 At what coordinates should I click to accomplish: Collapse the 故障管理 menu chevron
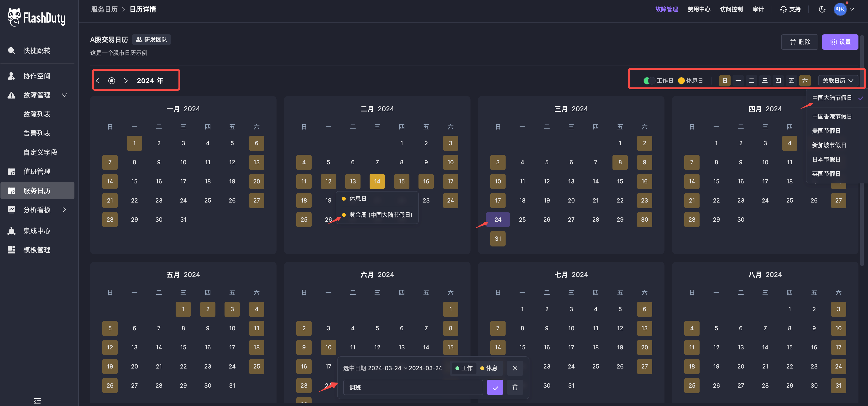tap(64, 95)
